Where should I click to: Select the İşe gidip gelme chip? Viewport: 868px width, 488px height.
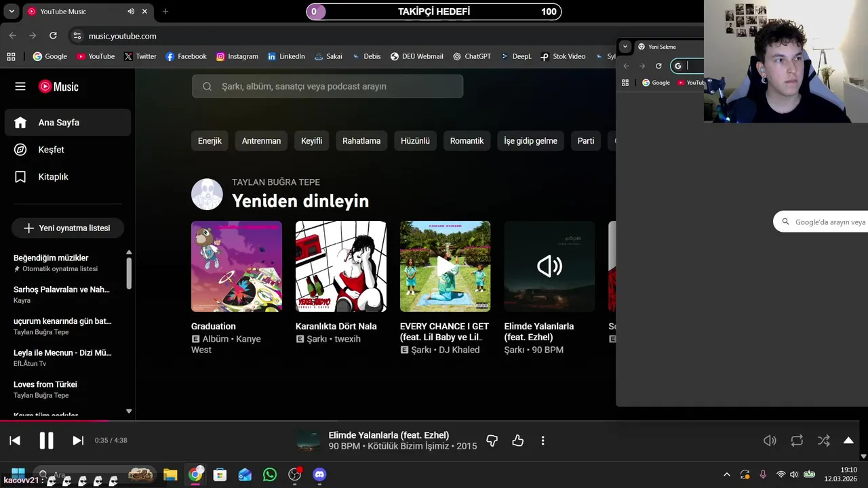click(530, 141)
